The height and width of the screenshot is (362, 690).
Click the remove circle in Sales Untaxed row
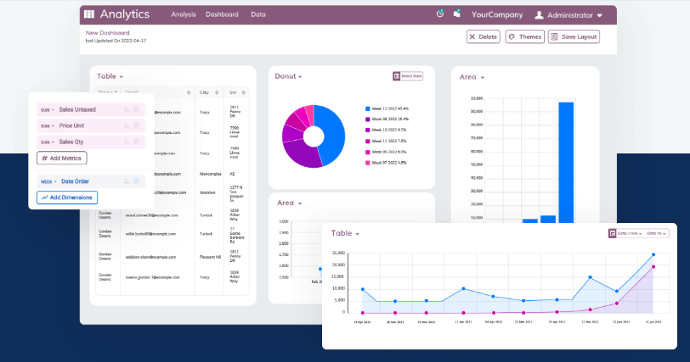click(136, 110)
